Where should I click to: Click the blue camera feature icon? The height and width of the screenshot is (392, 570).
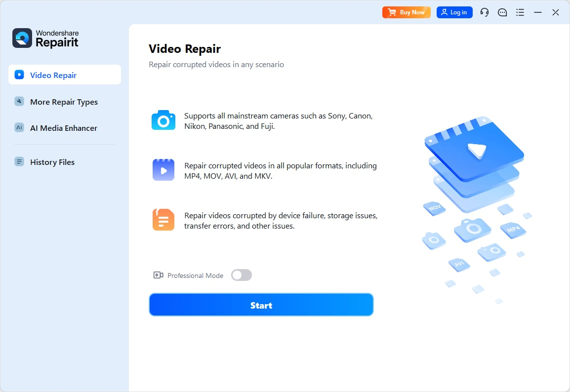163,120
